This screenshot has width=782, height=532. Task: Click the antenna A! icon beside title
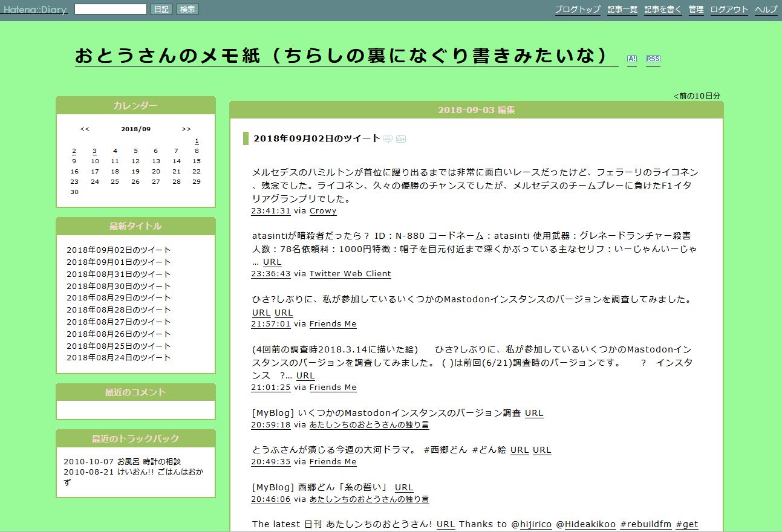click(632, 59)
